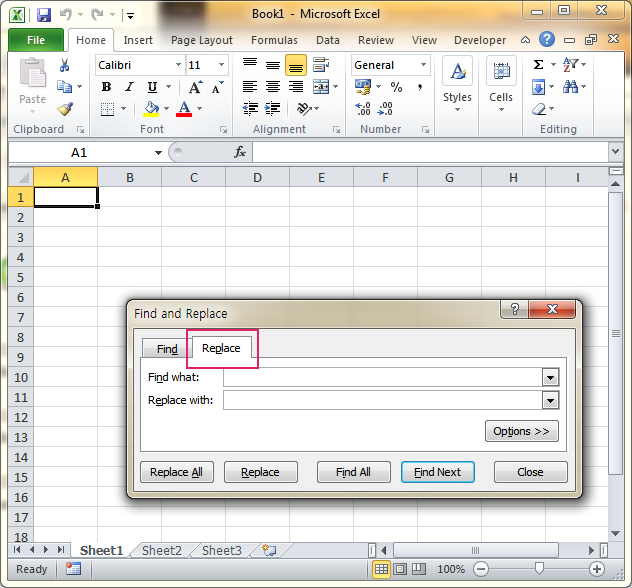The width and height of the screenshot is (632, 588).
Task: Open the Calibri font name dropdown
Action: click(178, 65)
